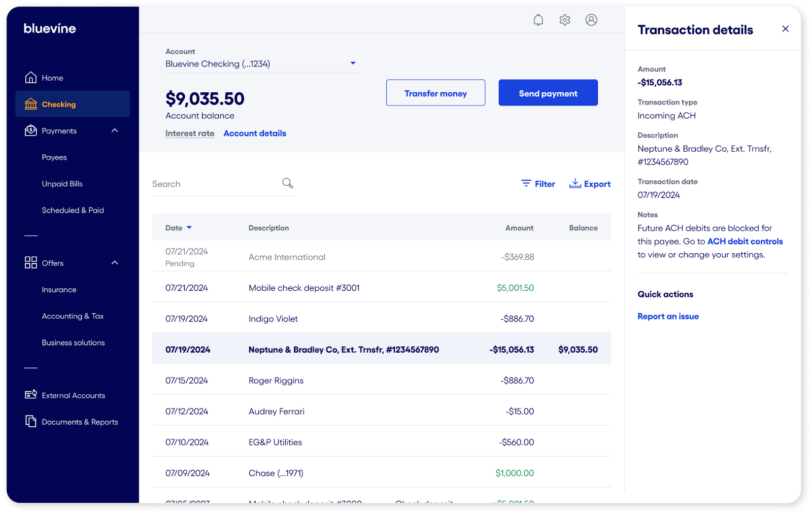Image resolution: width=812 pixels, height=514 pixels.
Task: Open the settings gear
Action: [564, 20]
